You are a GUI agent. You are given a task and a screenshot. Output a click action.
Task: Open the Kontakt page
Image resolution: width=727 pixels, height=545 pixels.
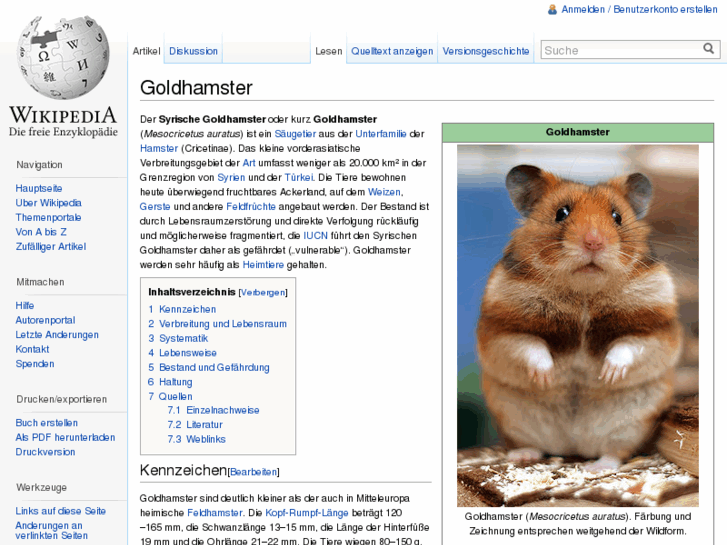(32, 349)
